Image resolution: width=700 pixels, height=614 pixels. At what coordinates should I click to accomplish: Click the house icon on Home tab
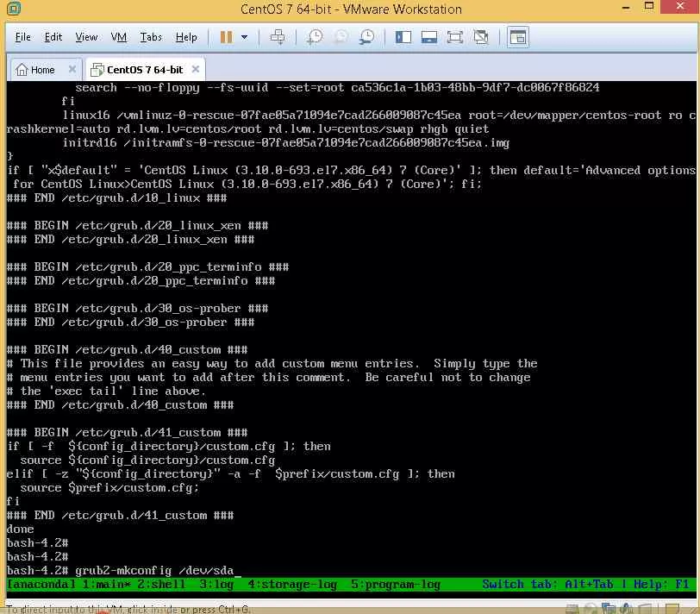[x=22, y=70]
